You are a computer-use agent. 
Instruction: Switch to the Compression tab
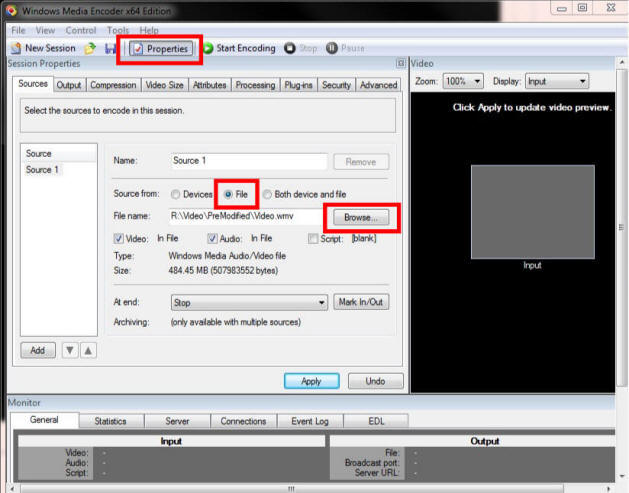(x=113, y=85)
